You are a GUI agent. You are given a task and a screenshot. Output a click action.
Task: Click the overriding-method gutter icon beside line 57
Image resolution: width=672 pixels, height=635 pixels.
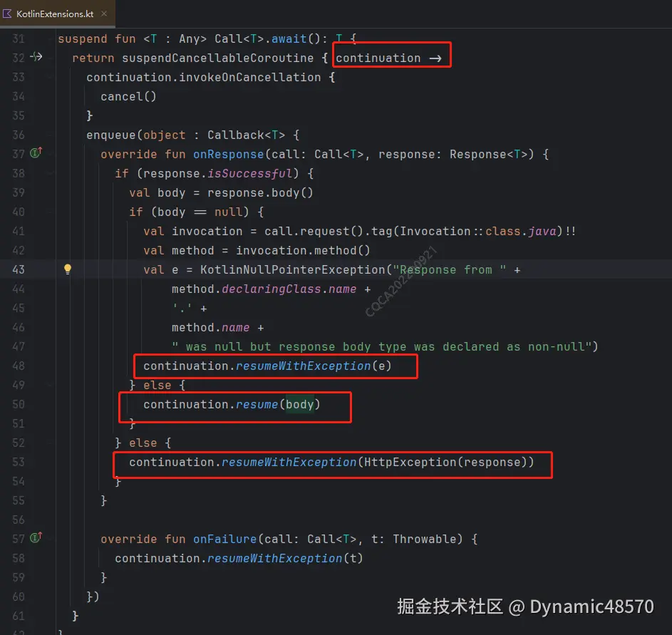point(34,539)
